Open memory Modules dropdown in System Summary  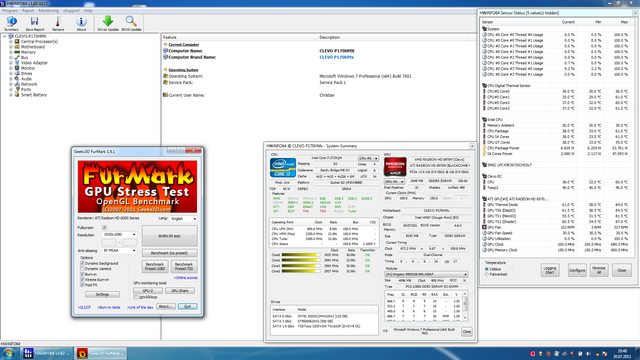(x=426, y=275)
